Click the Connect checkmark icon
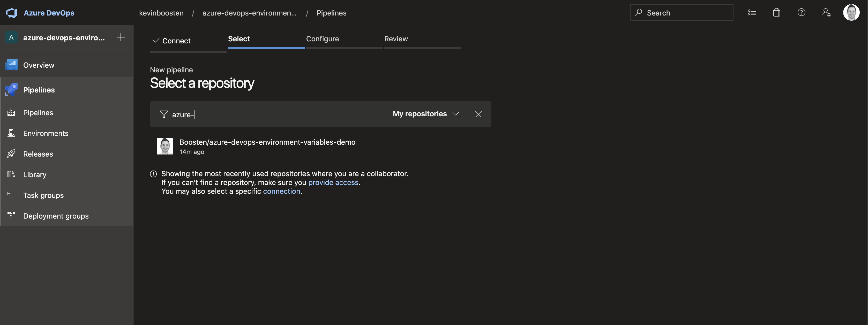This screenshot has width=868, height=325. [156, 41]
